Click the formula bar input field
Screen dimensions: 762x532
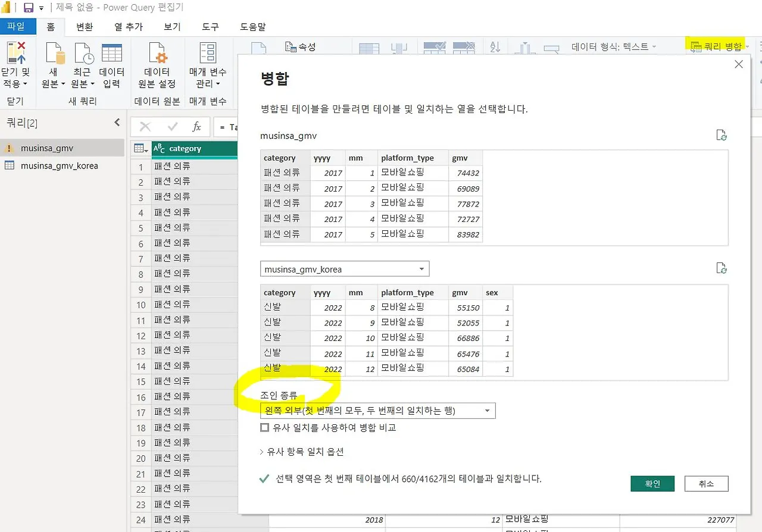(x=227, y=127)
